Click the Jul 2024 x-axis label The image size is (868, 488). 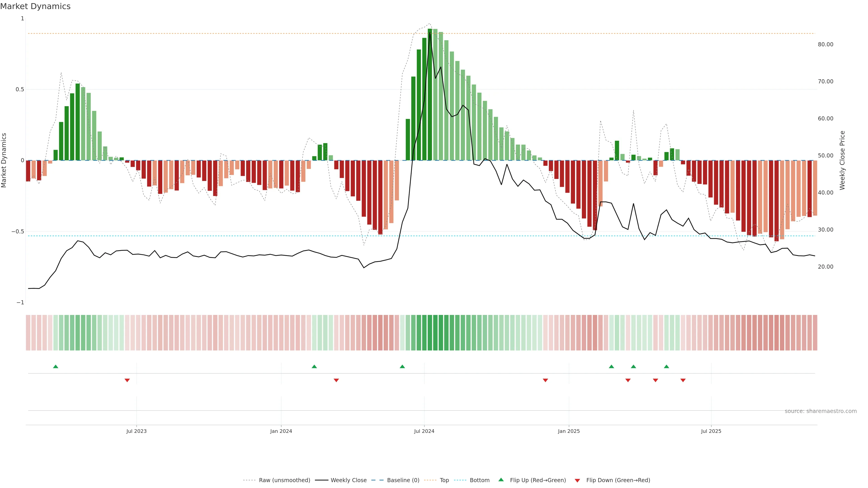[x=424, y=431]
